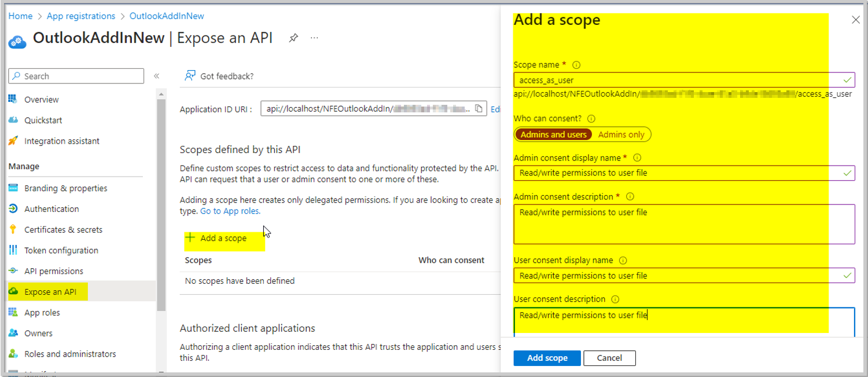This screenshot has height=377, width=868.
Task: Click the Owners people icon
Action: coord(13,333)
